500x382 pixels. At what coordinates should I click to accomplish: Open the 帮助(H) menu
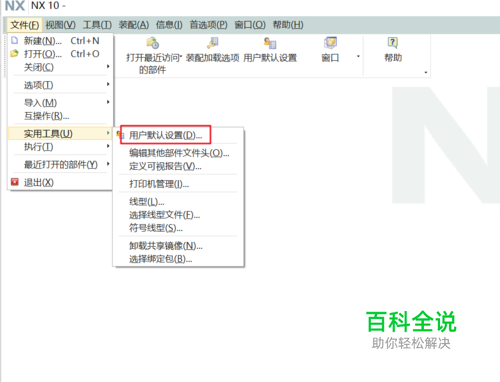[x=288, y=25]
